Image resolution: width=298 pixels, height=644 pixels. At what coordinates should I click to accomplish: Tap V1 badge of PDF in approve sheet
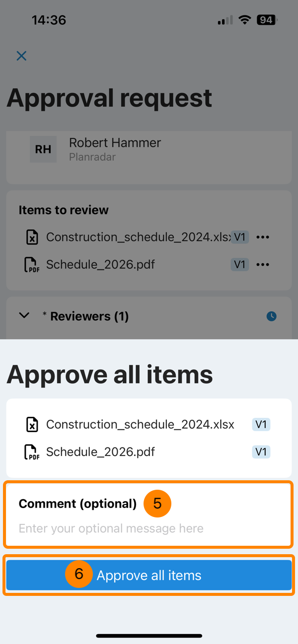261,452
